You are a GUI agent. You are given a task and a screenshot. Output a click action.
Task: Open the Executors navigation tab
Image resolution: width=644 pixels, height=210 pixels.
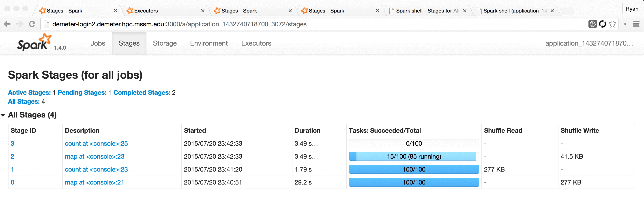tap(256, 43)
